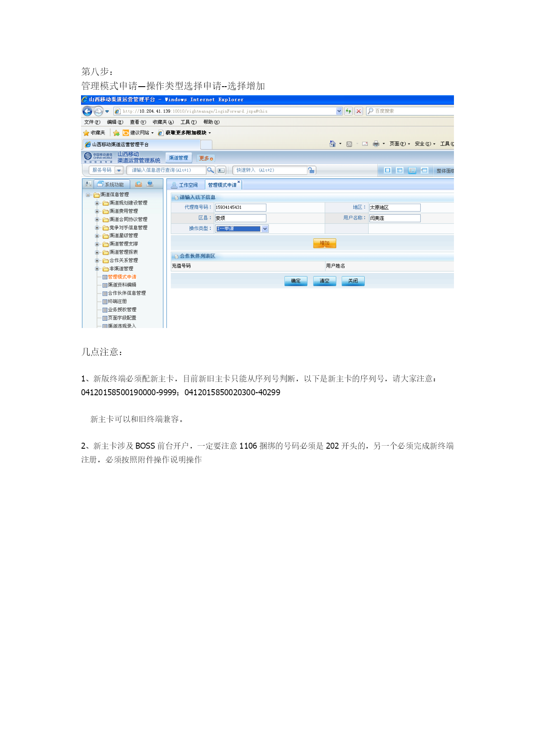Expand the 渠道星级管理 folder

coord(97,236)
